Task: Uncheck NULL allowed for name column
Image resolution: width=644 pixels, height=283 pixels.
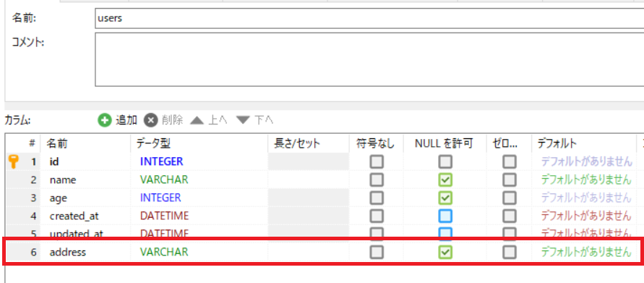Action: [x=445, y=179]
